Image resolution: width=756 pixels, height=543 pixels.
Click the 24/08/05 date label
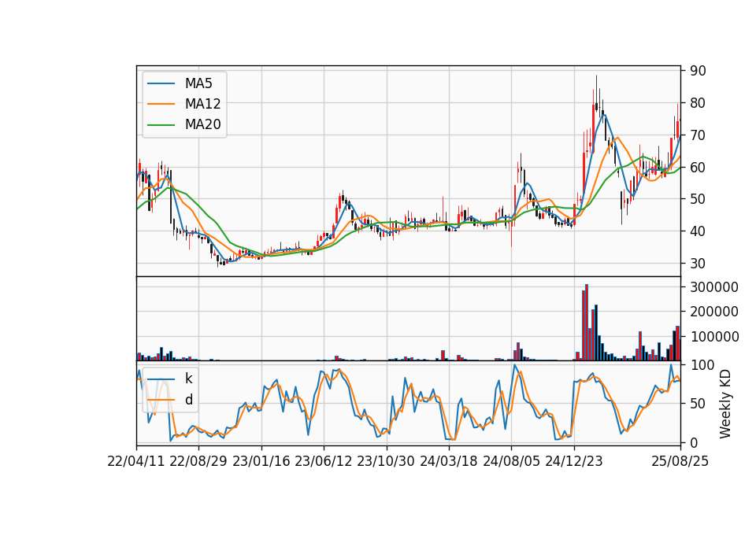click(512, 461)
